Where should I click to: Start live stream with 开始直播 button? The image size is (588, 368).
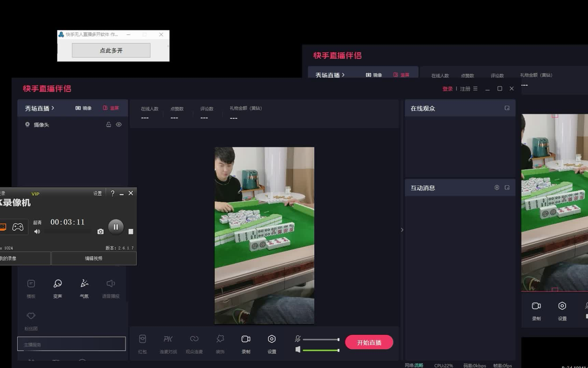[369, 342]
